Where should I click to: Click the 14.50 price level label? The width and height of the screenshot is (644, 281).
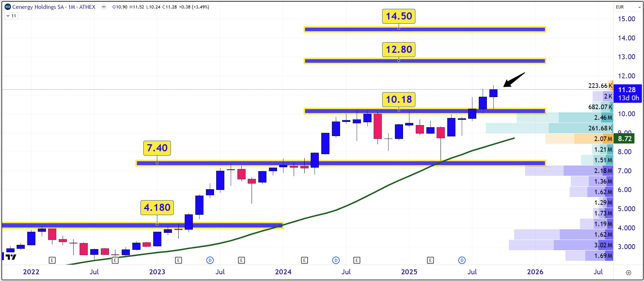tap(398, 16)
